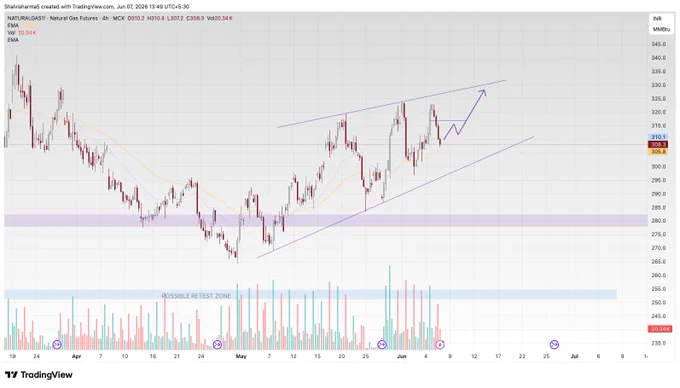Click the Jul label on the time axis
Viewport: 680px width, 388px height.
pyautogui.click(x=574, y=356)
